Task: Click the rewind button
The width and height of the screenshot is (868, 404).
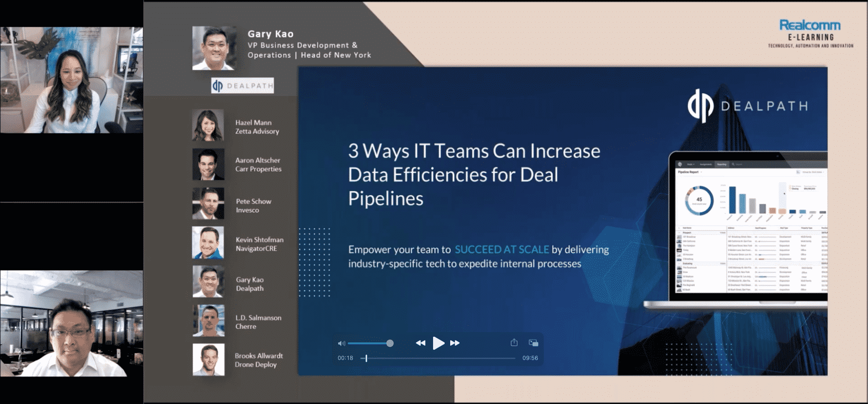Action: point(420,343)
